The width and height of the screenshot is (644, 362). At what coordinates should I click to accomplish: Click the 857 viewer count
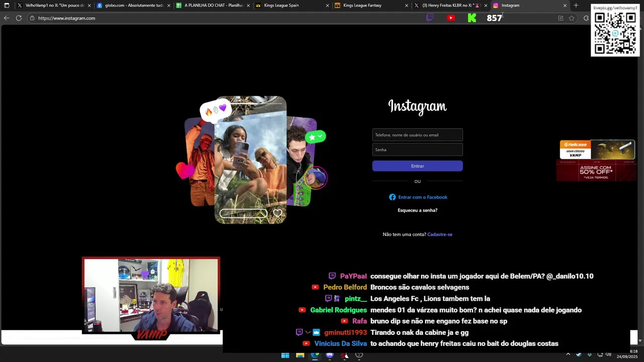[494, 18]
